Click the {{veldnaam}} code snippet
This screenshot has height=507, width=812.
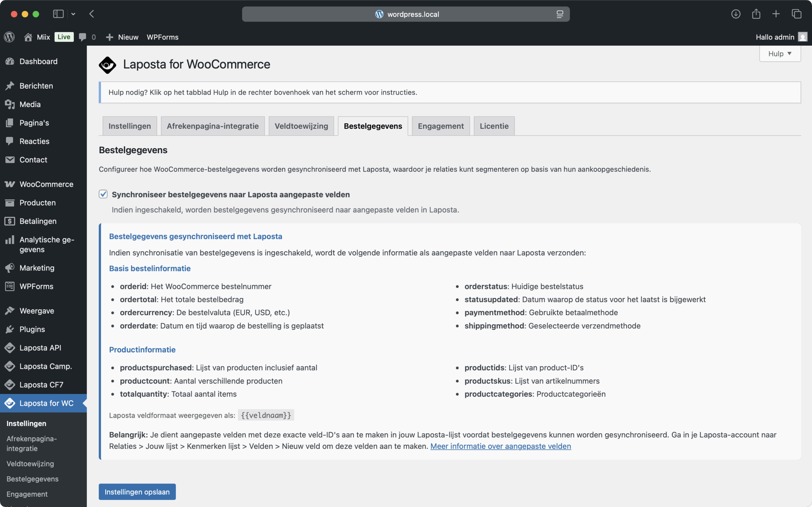(266, 415)
